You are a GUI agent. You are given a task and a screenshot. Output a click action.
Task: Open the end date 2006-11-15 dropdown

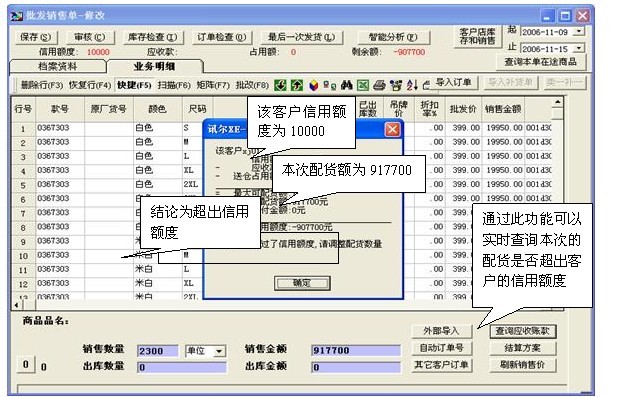(579, 48)
